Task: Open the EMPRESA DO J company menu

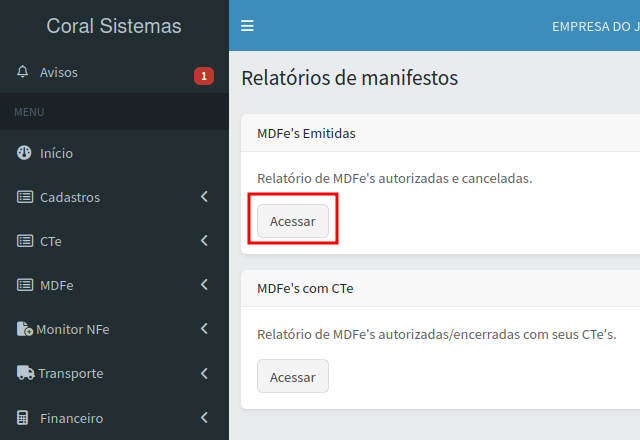Action: point(595,26)
